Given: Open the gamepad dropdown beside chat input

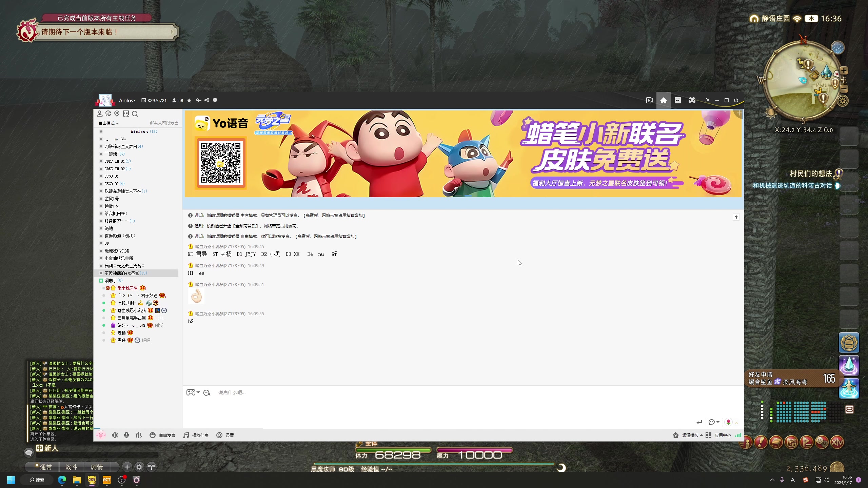Looking at the screenshot, I should [x=193, y=392].
